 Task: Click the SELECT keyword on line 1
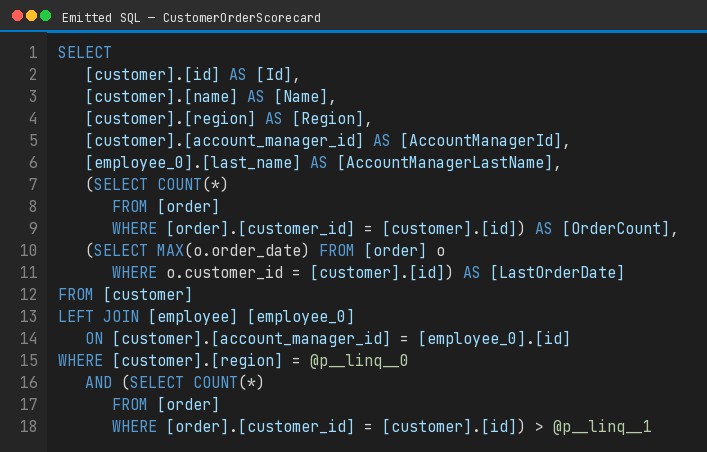pyautogui.click(x=85, y=52)
